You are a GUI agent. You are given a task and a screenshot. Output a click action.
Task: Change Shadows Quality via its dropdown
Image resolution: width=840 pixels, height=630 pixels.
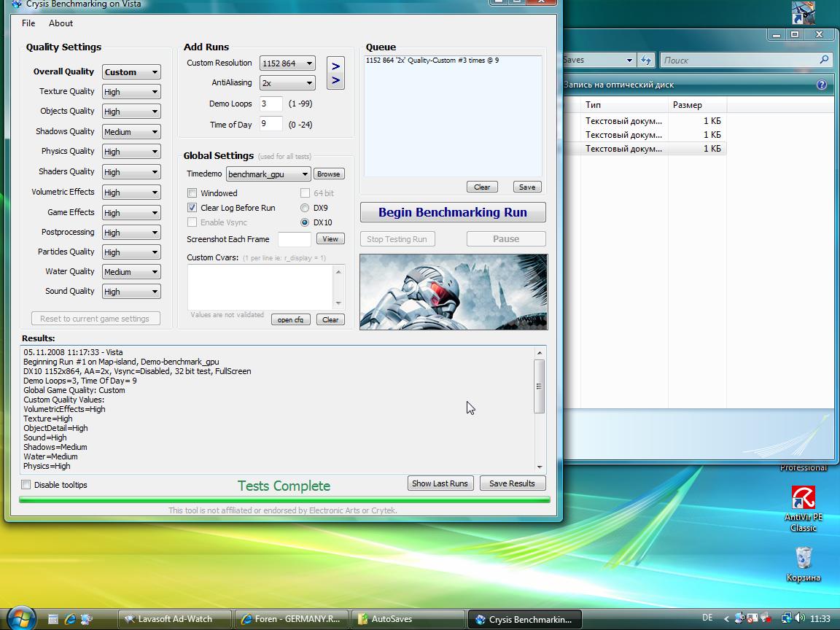click(x=131, y=132)
